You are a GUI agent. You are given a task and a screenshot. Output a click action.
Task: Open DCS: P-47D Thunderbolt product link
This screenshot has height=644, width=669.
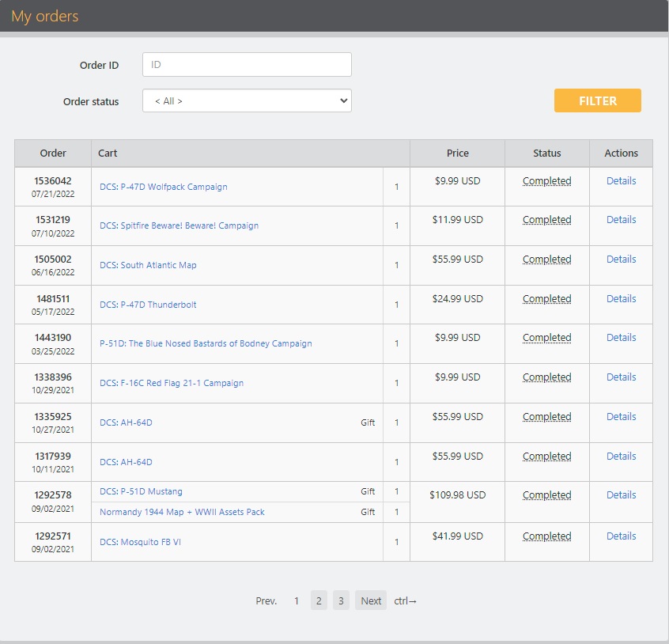[148, 305]
